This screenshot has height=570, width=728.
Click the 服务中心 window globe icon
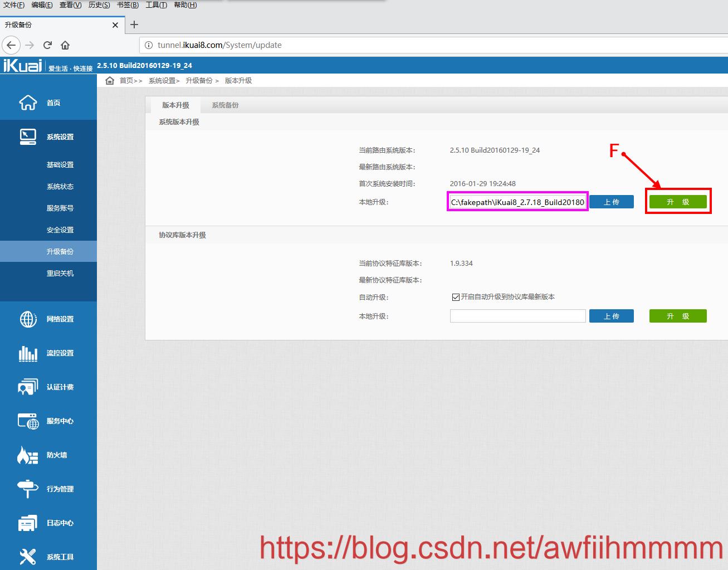click(x=28, y=421)
